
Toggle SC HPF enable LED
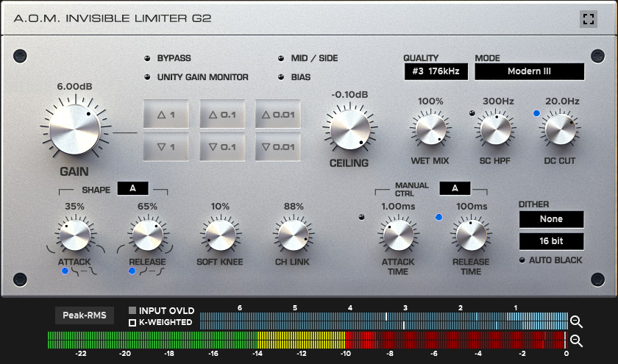point(472,113)
